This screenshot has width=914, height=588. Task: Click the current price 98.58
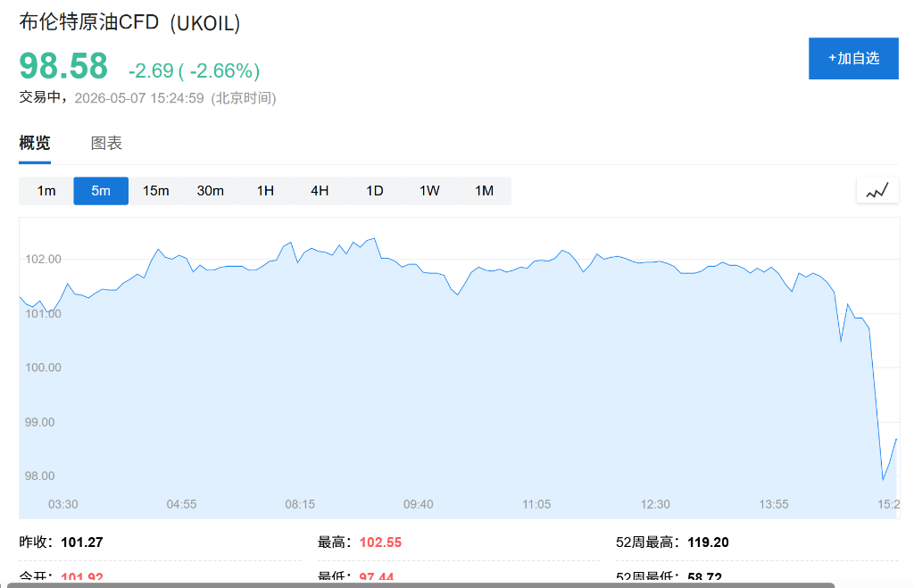click(x=63, y=66)
